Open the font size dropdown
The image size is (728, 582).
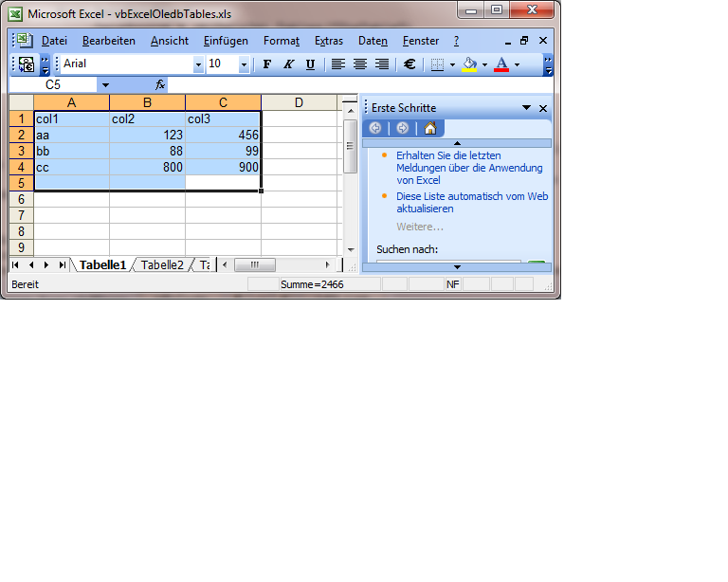244,64
